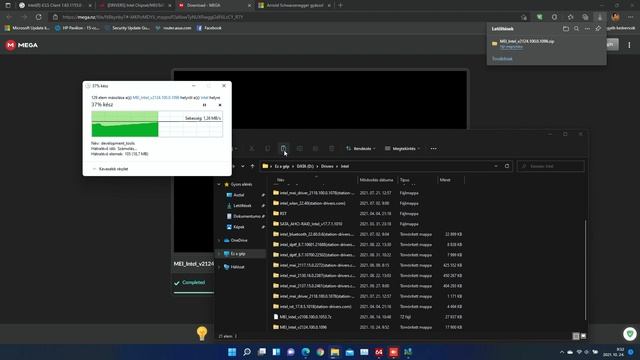The height and width of the screenshot is (360, 640).
Task: Open Letöltések in the navigation pane
Action: click(242, 206)
